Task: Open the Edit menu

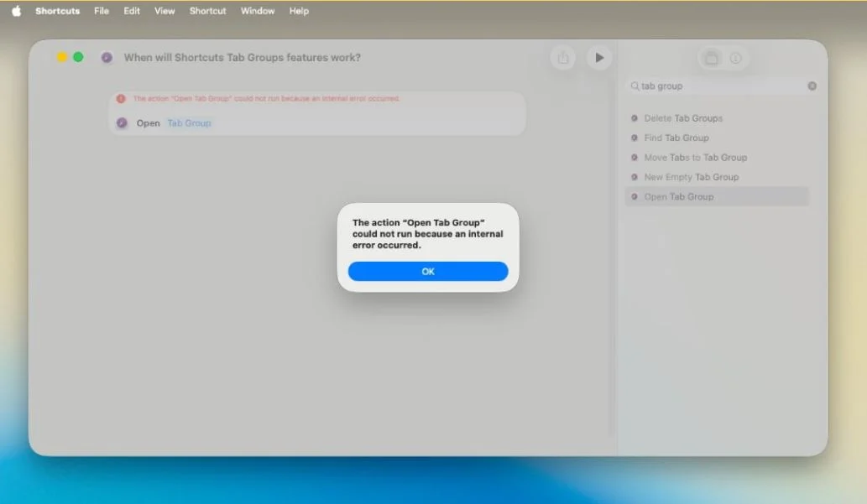Action: (x=132, y=11)
